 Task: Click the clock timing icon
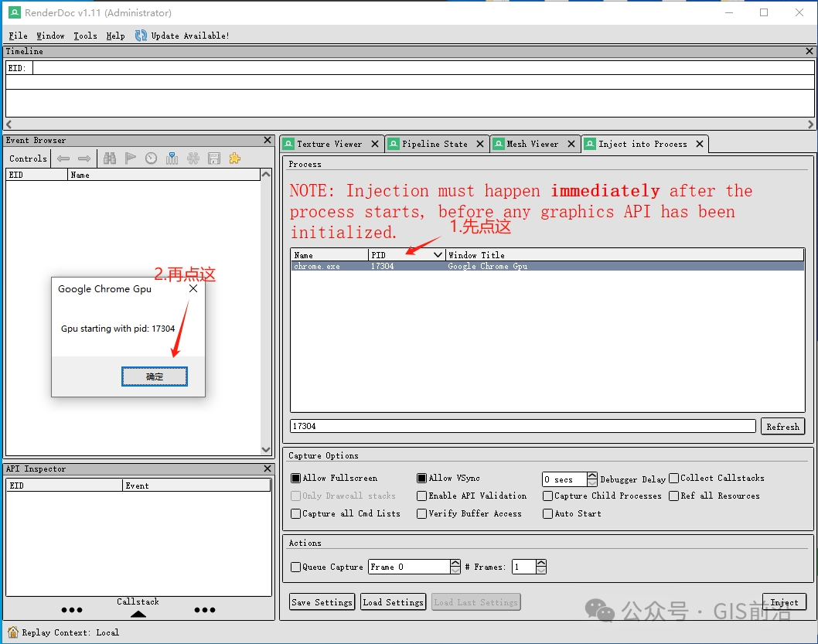coord(152,158)
